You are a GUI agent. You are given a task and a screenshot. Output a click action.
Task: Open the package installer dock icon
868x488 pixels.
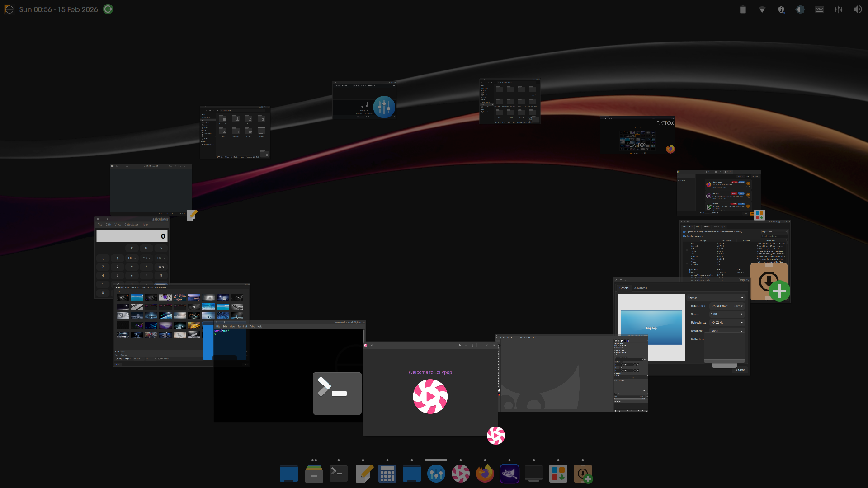point(583,474)
